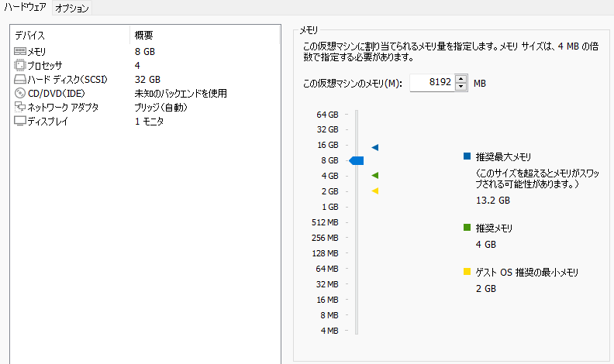Click the 512 MB scale label
The height and width of the screenshot is (364, 614).
325,222
